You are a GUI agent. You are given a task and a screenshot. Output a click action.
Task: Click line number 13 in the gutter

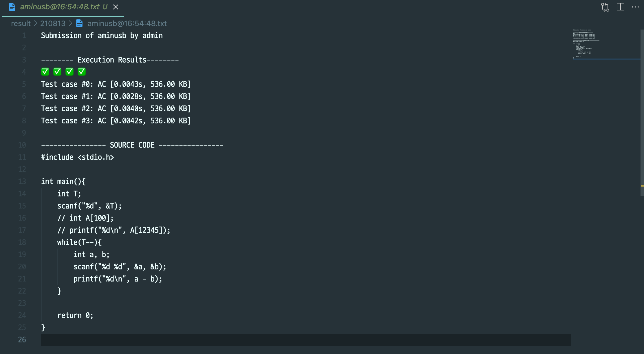coord(22,182)
